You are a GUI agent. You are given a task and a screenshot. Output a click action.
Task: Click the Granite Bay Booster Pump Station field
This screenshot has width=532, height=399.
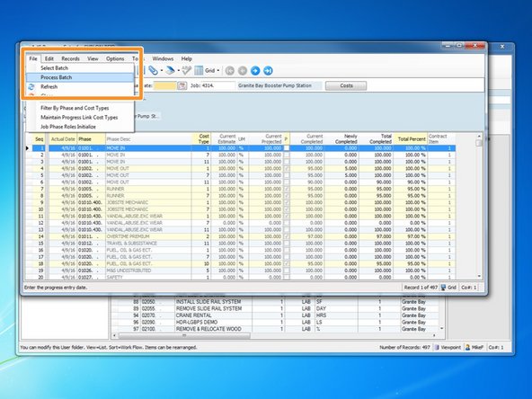279,85
